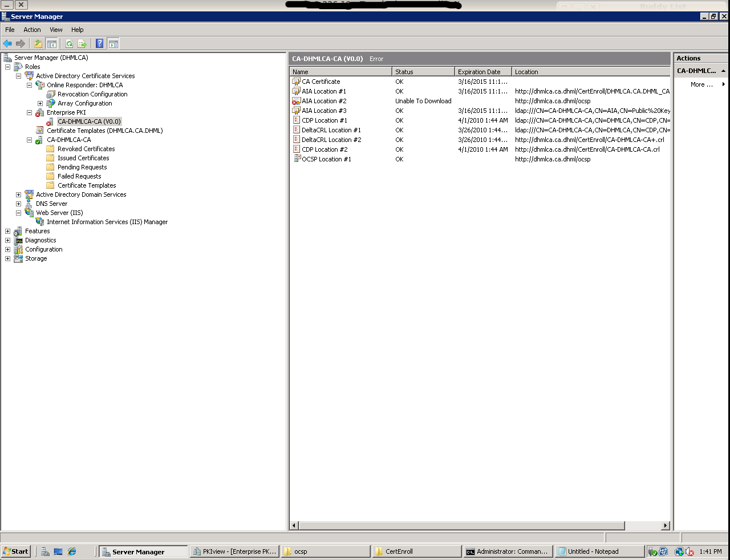This screenshot has height=560, width=730.
Task: Click the Server Manager (DHMLCA) root icon
Action: coord(7,58)
